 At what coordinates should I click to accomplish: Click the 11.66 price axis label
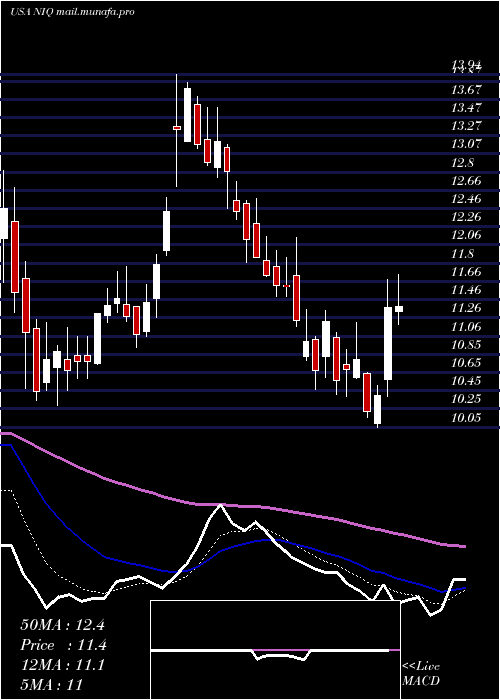[467, 272]
